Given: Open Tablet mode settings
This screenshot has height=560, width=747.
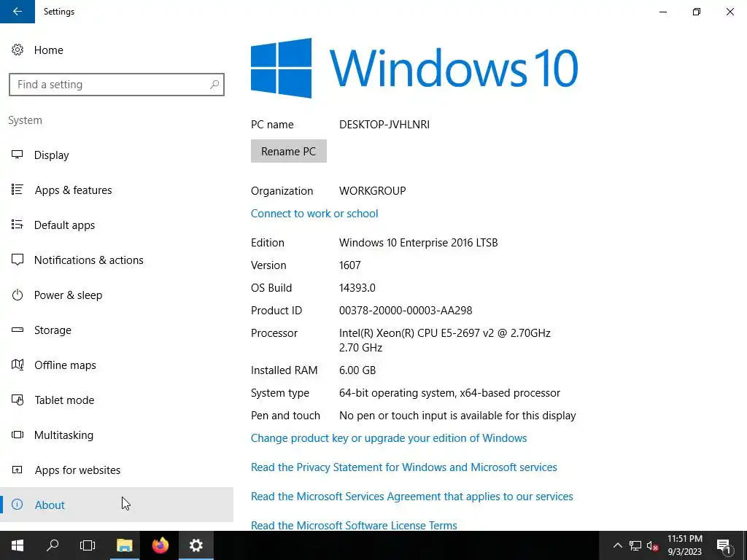Looking at the screenshot, I should (64, 400).
